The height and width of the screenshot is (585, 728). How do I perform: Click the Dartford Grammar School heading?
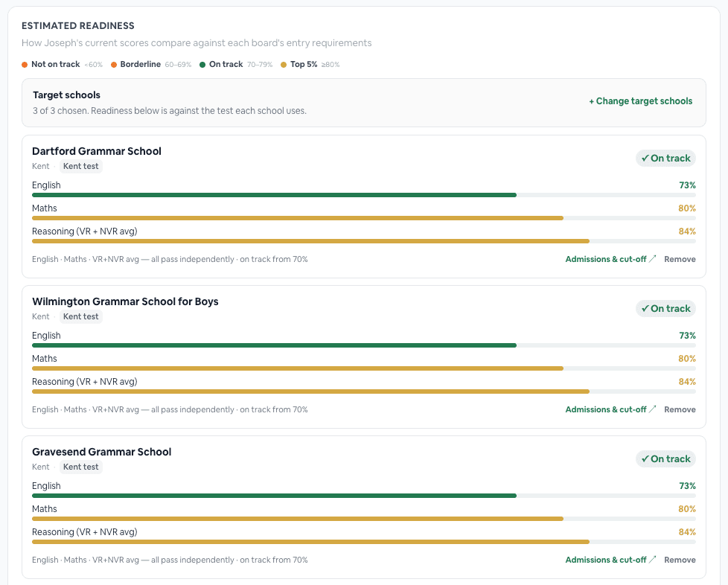click(97, 151)
